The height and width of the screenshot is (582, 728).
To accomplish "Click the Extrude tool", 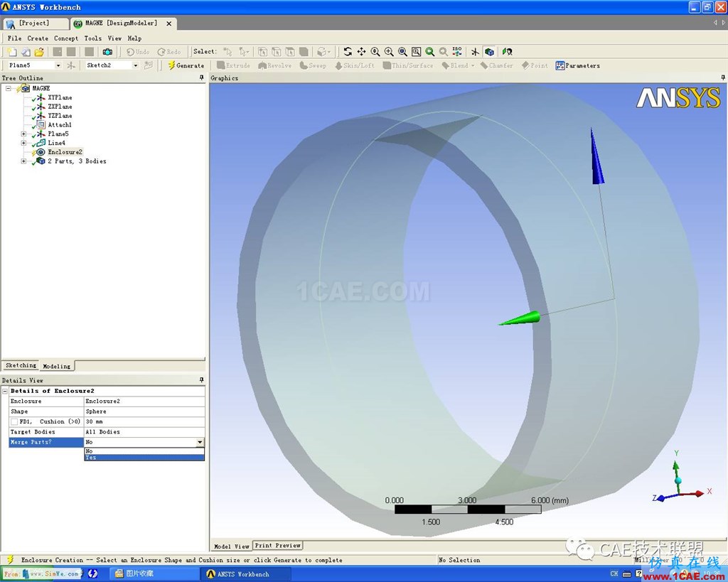I will coord(233,65).
